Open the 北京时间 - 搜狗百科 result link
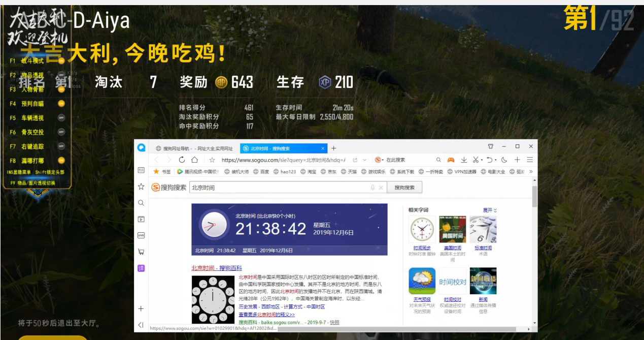The width and height of the screenshot is (644, 340). point(217,268)
